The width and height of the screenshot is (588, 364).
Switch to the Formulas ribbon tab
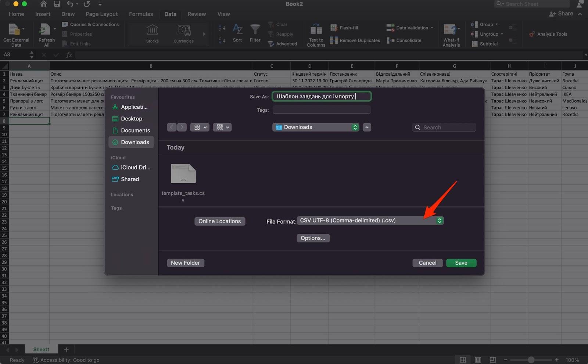point(141,14)
